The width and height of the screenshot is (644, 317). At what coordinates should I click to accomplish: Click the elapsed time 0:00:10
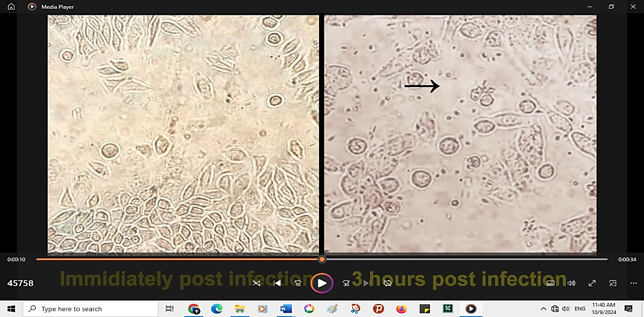coord(16,260)
